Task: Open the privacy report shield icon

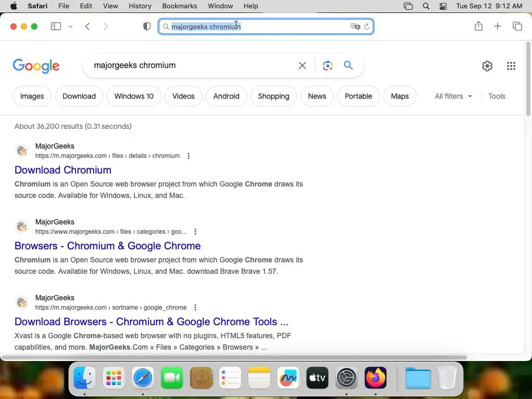Action: click(x=147, y=26)
